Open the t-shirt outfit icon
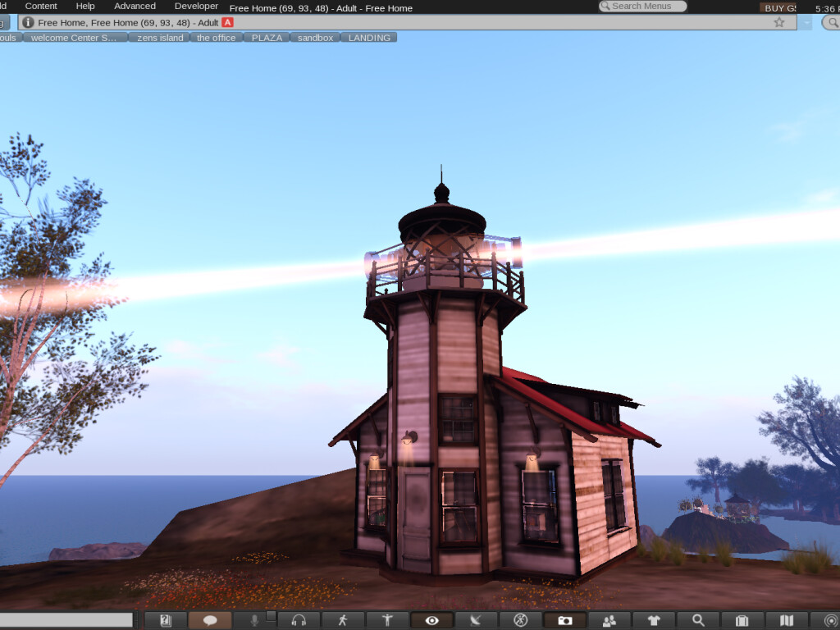This screenshot has height=630, width=840. [654, 621]
